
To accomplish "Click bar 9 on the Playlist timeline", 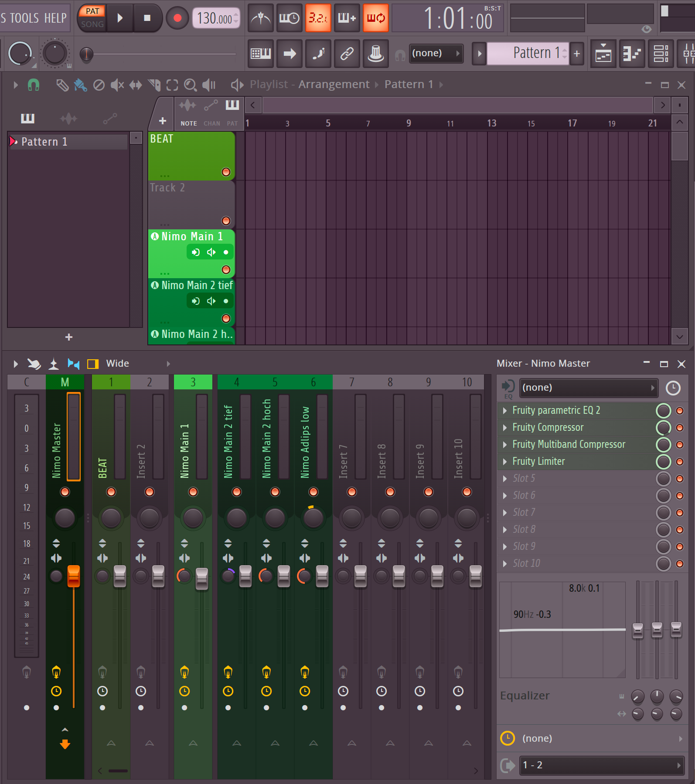I will (409, 123).
